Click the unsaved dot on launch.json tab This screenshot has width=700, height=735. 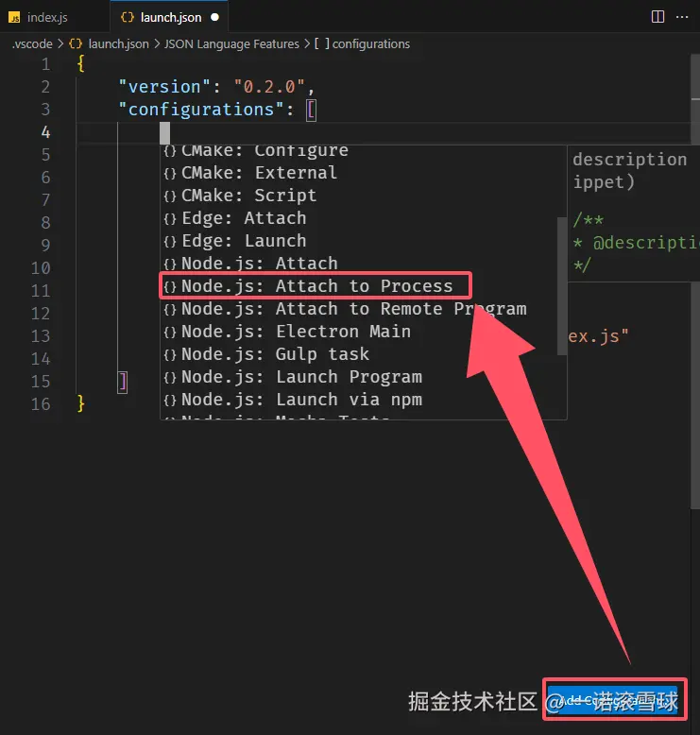214,17
